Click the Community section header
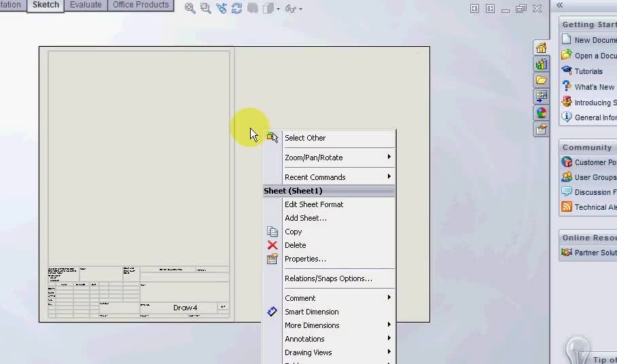This screenshot has height=364, width=617. 589,147
